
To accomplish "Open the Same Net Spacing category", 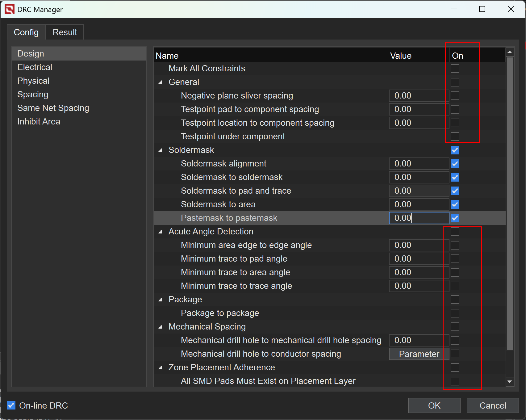I will coord(53,108).
